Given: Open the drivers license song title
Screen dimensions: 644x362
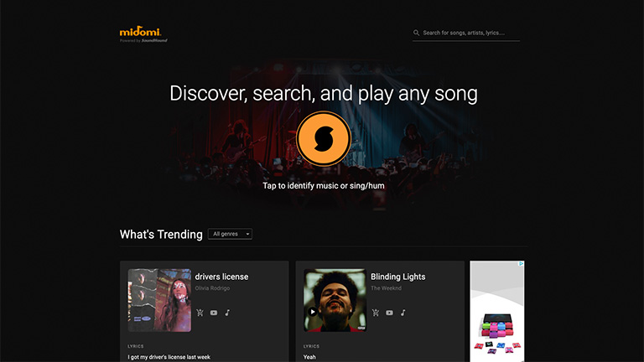Looking at the screenshot, I should coord(221,277).
